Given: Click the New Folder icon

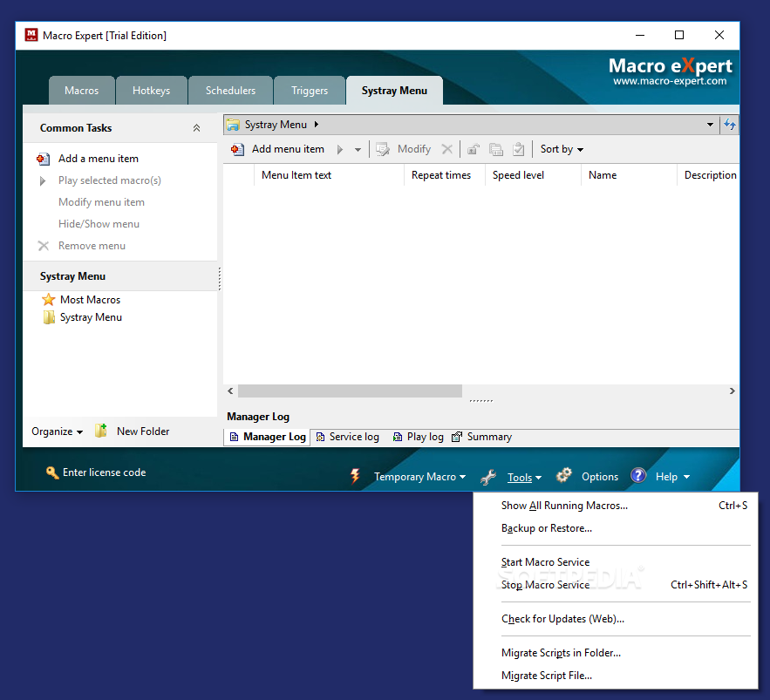Looking at the screenshot, I should (100, 431).
